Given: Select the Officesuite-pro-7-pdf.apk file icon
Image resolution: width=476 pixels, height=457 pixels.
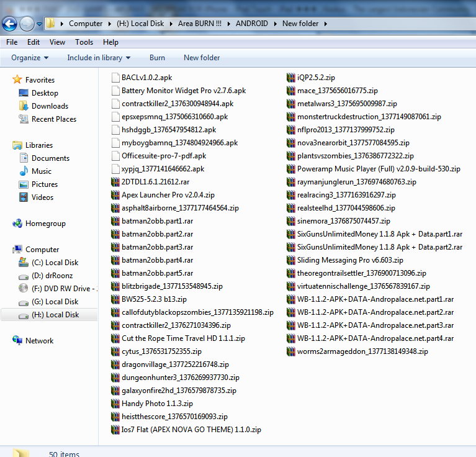Looking at the screenshot, I should [115, 156].
